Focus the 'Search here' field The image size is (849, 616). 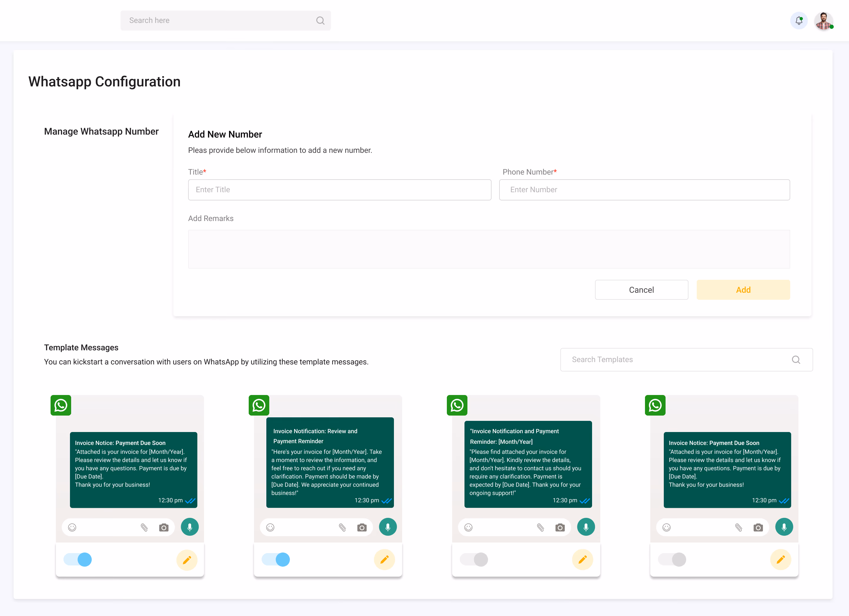225,21
